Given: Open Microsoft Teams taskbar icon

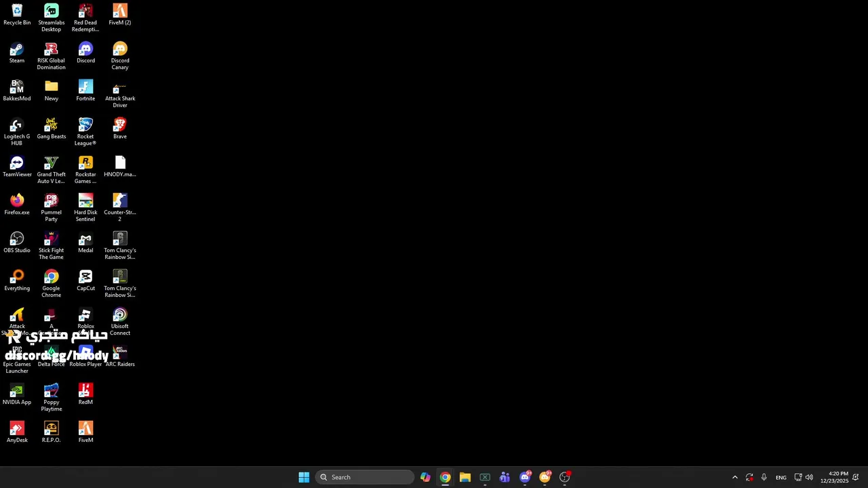Looking at the screenshot, I should tap(505, 477).
